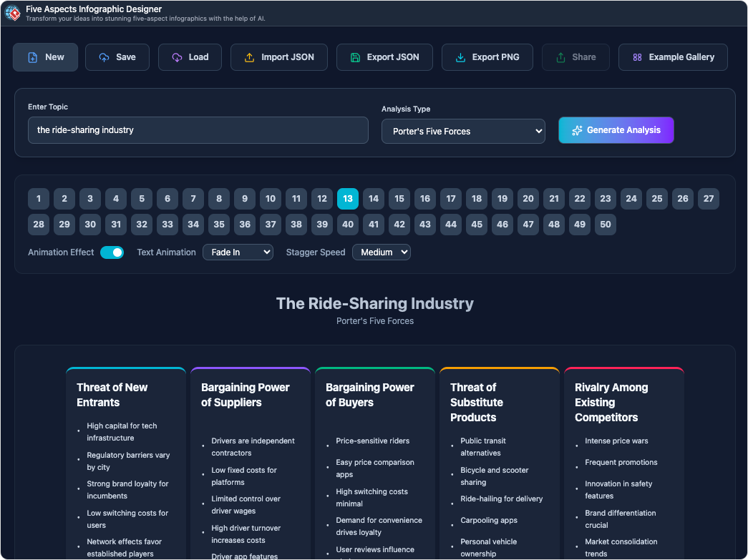Click the Threat of New Entrants card
Image resolution: width=748 pixels, height=560 pixels.
(x=126, y=458)
